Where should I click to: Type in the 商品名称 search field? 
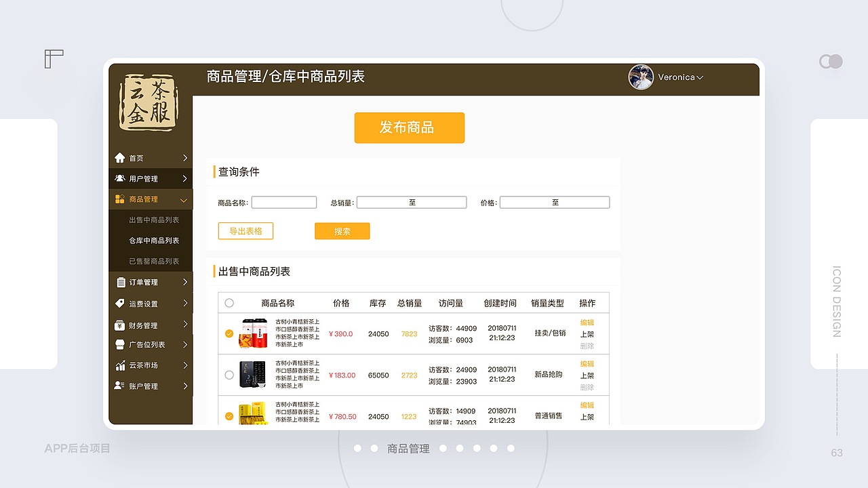coord(283,201)
